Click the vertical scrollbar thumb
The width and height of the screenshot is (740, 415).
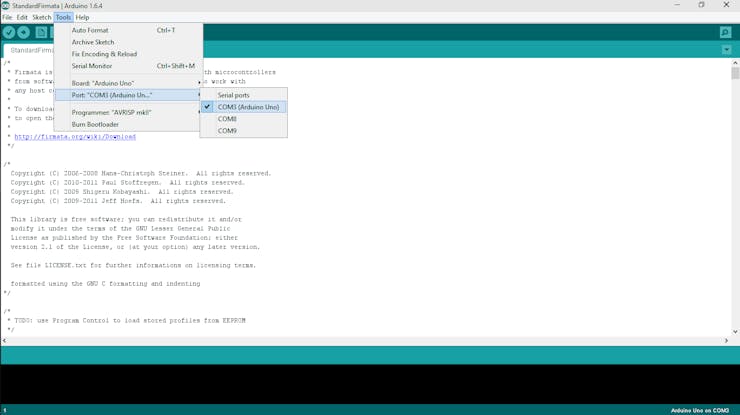[x=735, y=73]
